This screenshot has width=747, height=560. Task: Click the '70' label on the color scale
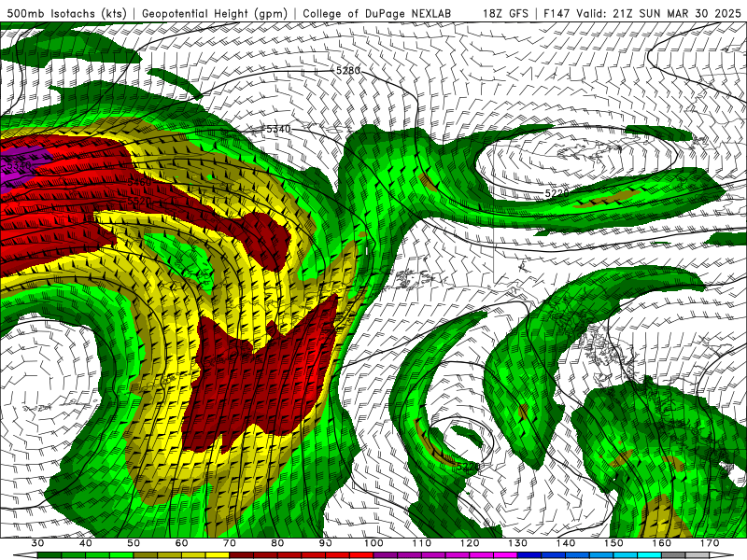(x=230, y=543)
